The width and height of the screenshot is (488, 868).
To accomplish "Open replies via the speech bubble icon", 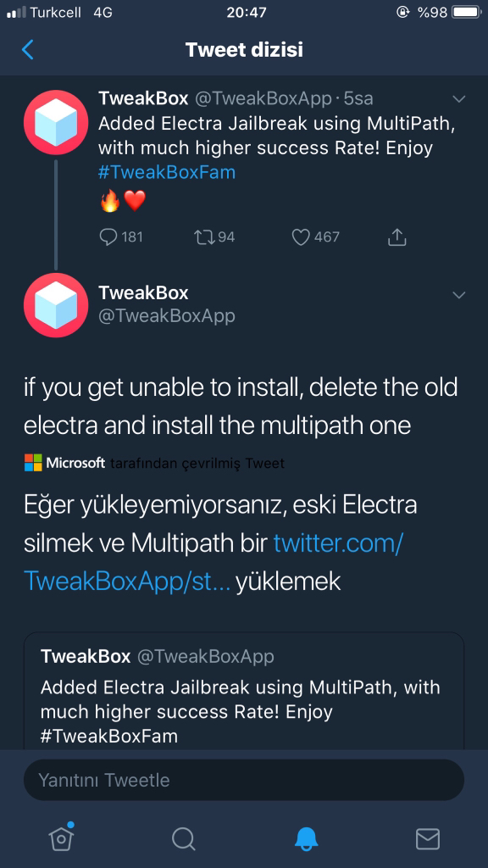I will click(107, 237).
